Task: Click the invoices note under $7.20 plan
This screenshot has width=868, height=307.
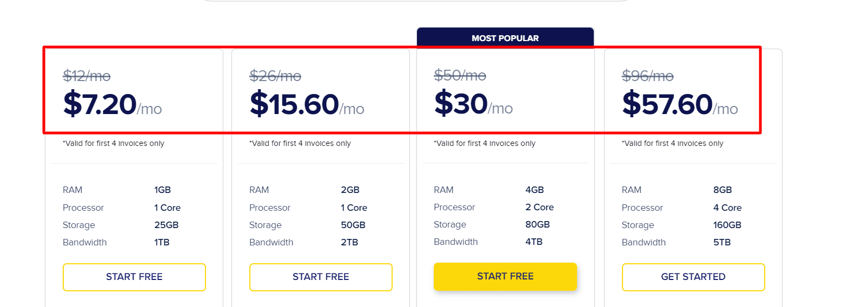Action: (114, 143)
